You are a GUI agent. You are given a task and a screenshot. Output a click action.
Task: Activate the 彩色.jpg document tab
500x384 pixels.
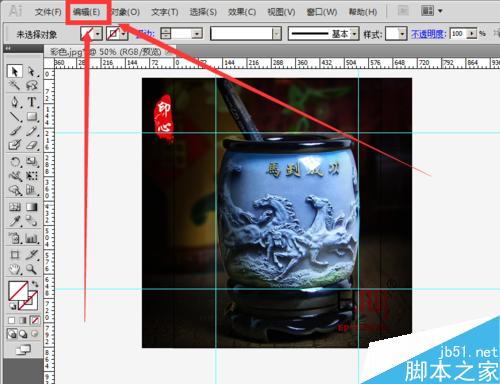pyautogui.click(x=105, y=52)
